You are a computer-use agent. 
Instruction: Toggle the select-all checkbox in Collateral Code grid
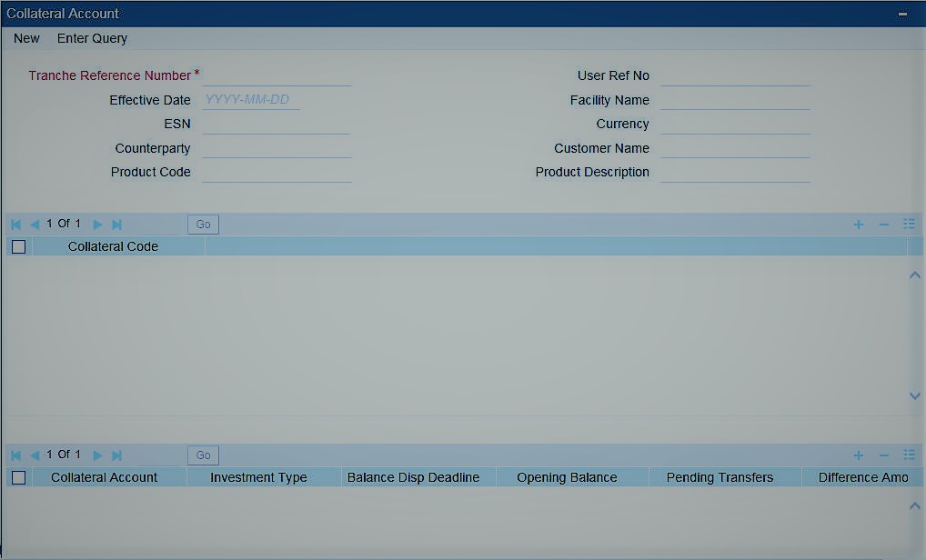[x=18, y=245]
